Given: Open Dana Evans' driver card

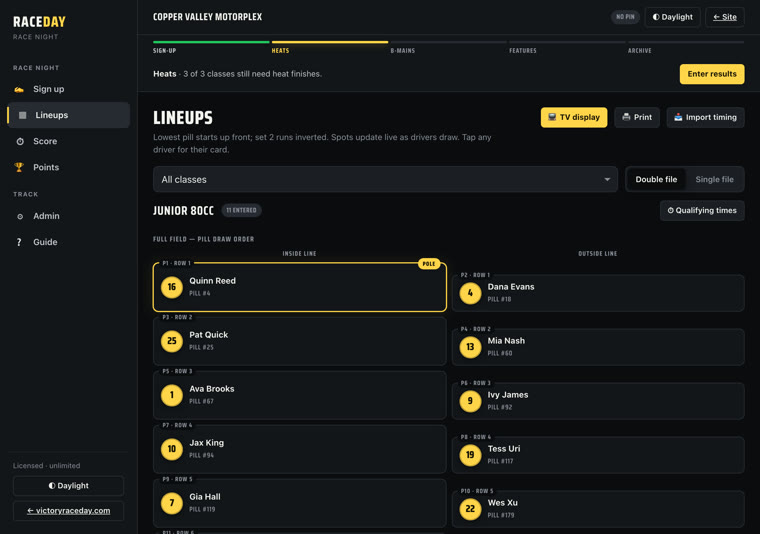Looking at the screenshot, I should point(598,293).
